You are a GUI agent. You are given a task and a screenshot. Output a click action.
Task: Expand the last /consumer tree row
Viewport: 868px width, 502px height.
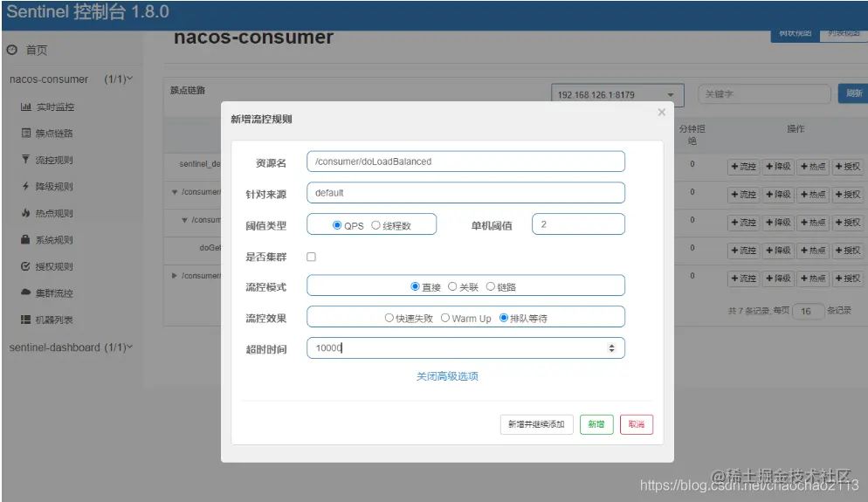(x=175, y=276)
